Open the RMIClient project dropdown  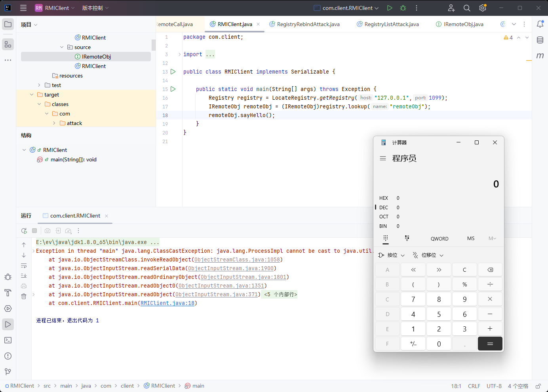[55, 8]
